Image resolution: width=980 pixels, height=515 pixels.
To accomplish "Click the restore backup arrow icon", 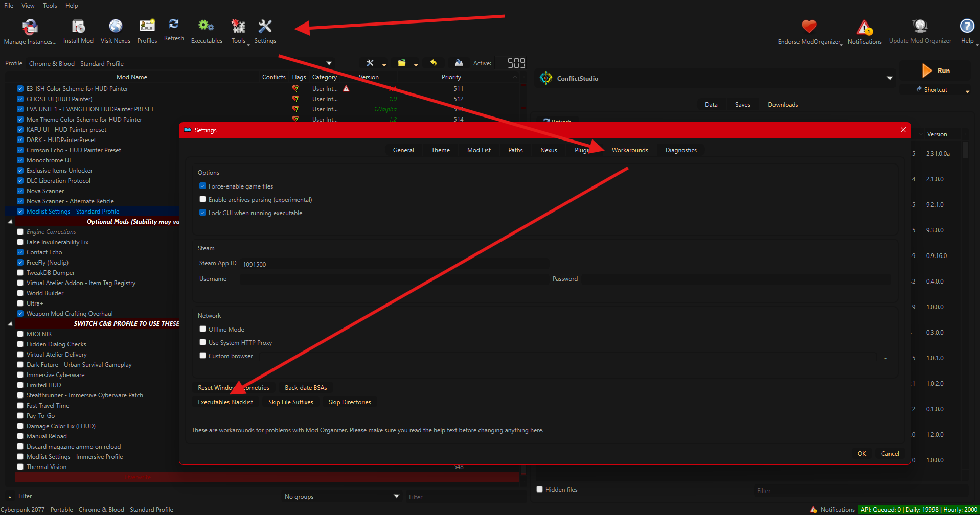I will pyautogui.click(x=434, y=63).
